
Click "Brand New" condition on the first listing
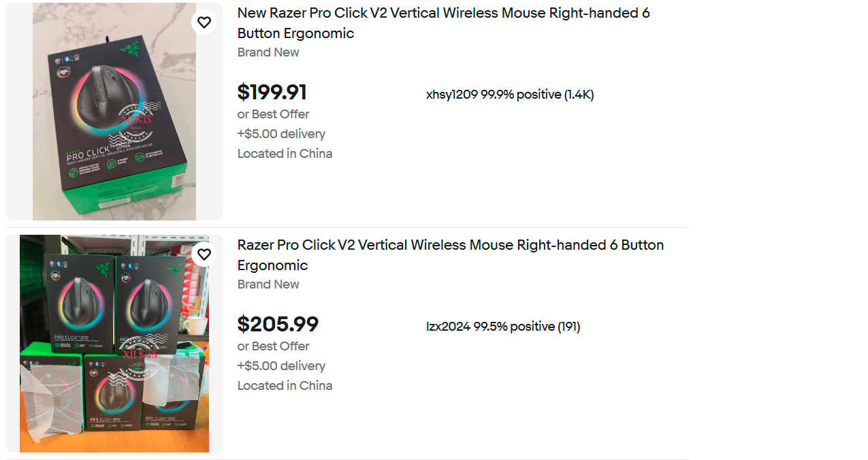[268, 52]
